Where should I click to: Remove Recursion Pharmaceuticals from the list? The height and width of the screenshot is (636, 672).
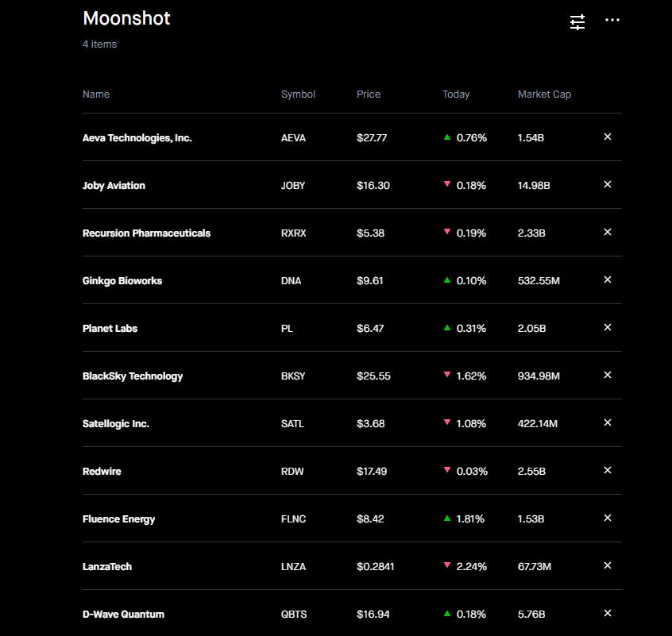608,232
